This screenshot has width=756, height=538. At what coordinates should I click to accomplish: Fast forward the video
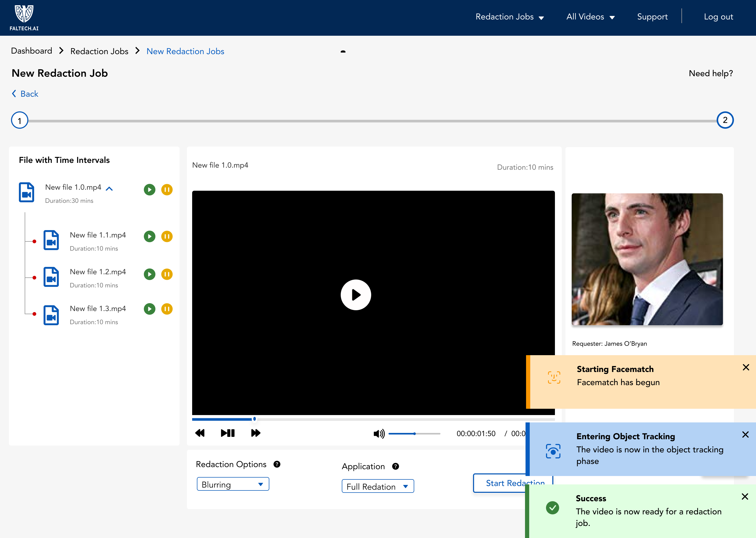255,433
